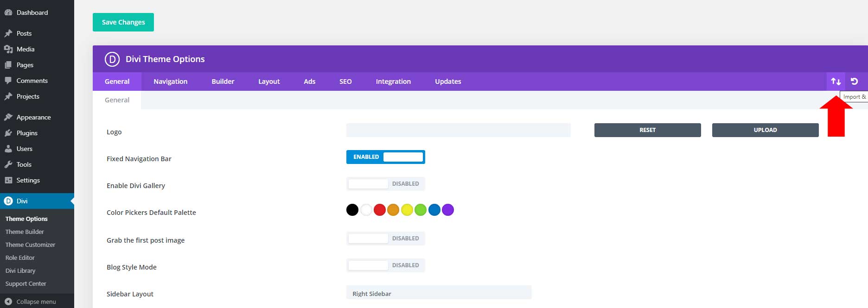This screenshot has width=868, height=308.
Task: Open the Import & Export arrows icon
Action: (x=836, y=82)
